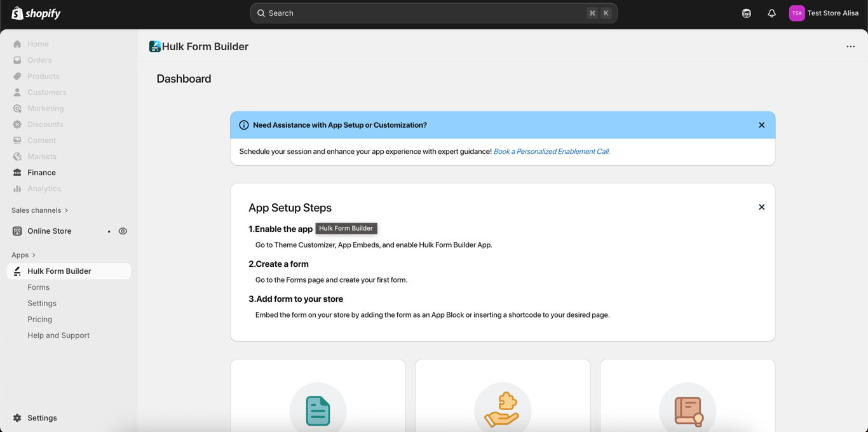Click the Products tag icon
This screenshot has width=868, height=432.
tap(17, 76)
